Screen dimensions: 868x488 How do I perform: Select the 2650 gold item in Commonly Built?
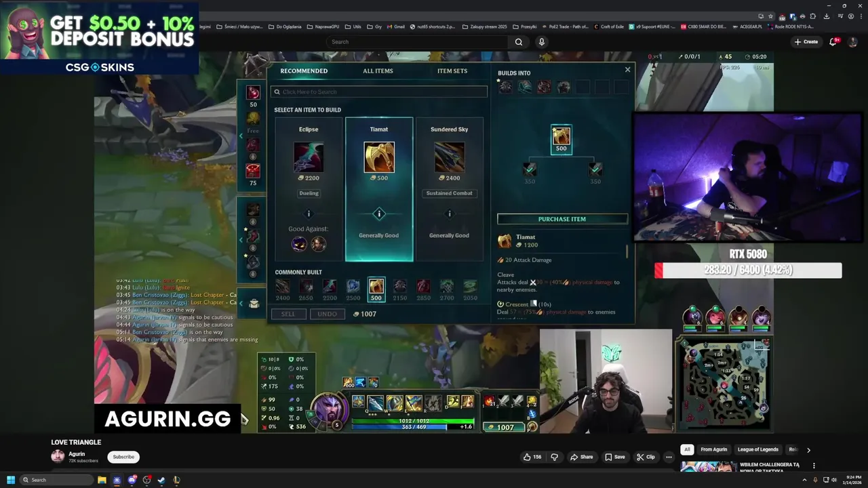[x=307, y=287]
